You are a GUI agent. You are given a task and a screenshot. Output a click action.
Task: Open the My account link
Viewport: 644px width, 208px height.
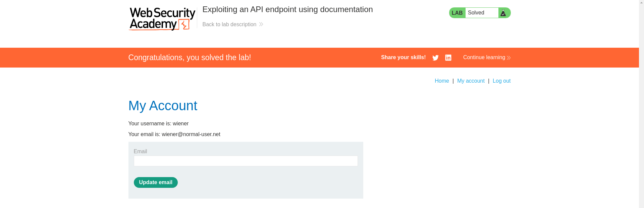(x=471, y=81)
